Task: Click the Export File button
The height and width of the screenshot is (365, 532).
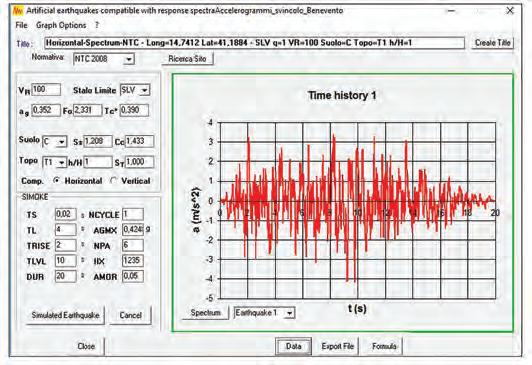Action: tap(338, 346)
